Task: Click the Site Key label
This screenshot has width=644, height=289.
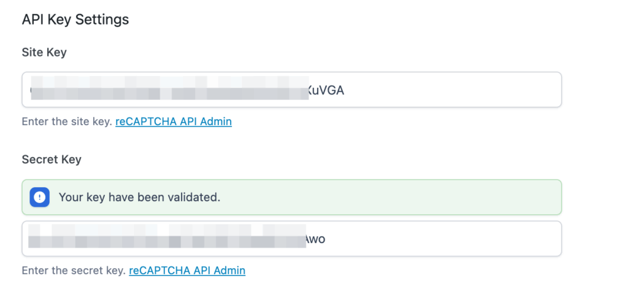Action: (44, 52)
